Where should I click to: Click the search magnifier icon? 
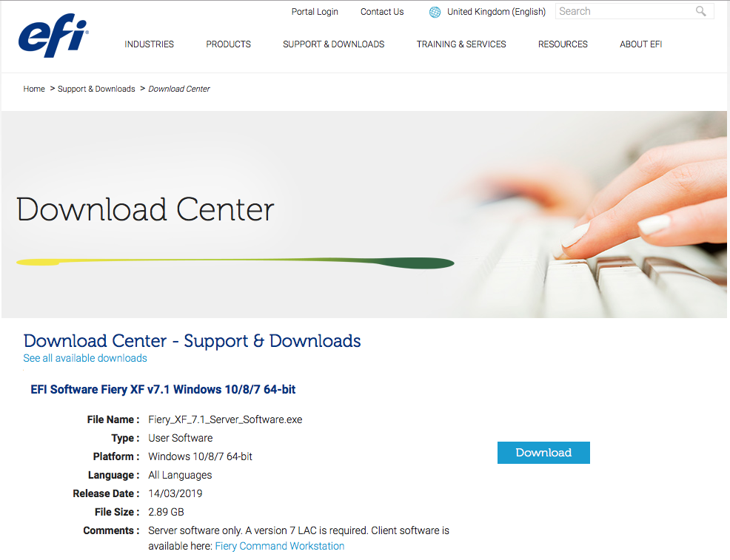[700, 11]
